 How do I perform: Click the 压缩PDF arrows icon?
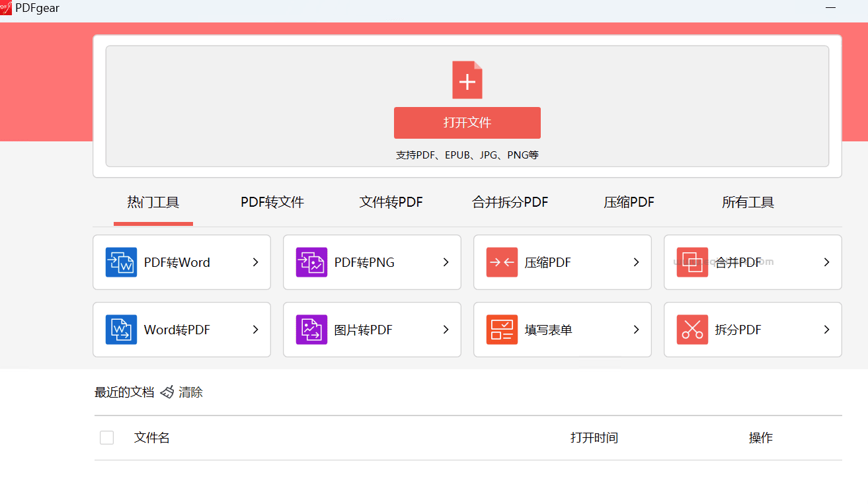point(501,262)
